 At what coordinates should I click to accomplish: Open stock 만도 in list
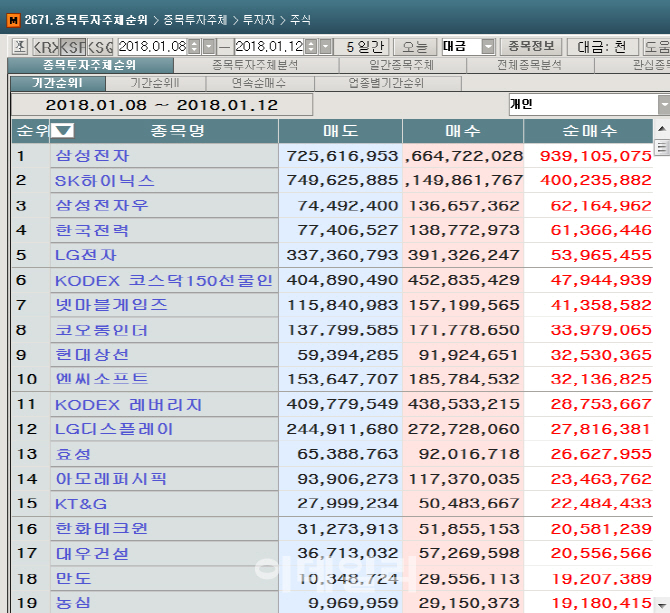pos(73,578)
